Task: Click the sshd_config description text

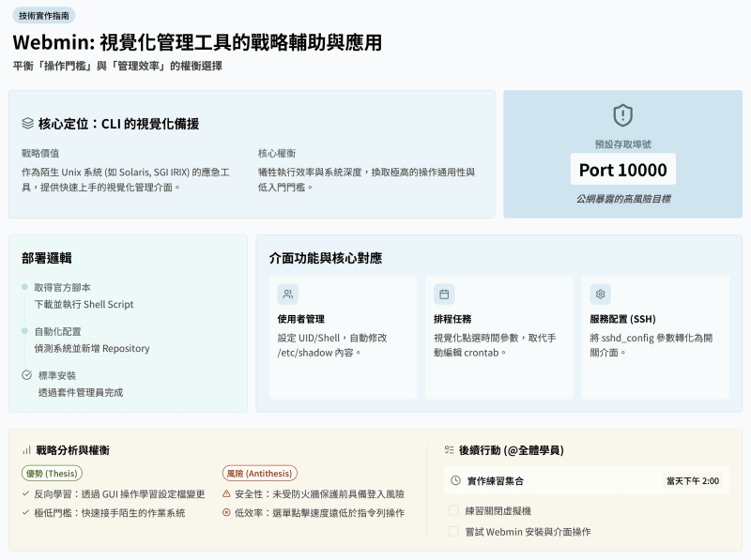Action: pos(651,345)
